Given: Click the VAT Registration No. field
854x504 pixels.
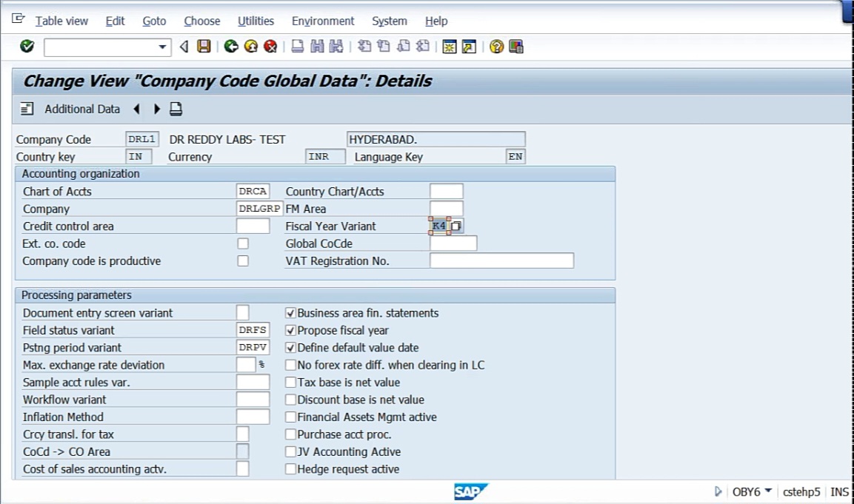Looking at the screenshot, I should pos(501,261).
